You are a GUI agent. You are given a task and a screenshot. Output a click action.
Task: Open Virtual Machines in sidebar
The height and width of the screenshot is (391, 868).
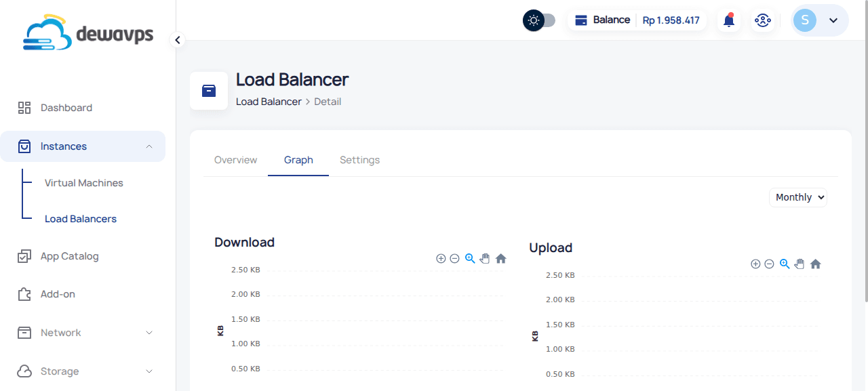84,183
